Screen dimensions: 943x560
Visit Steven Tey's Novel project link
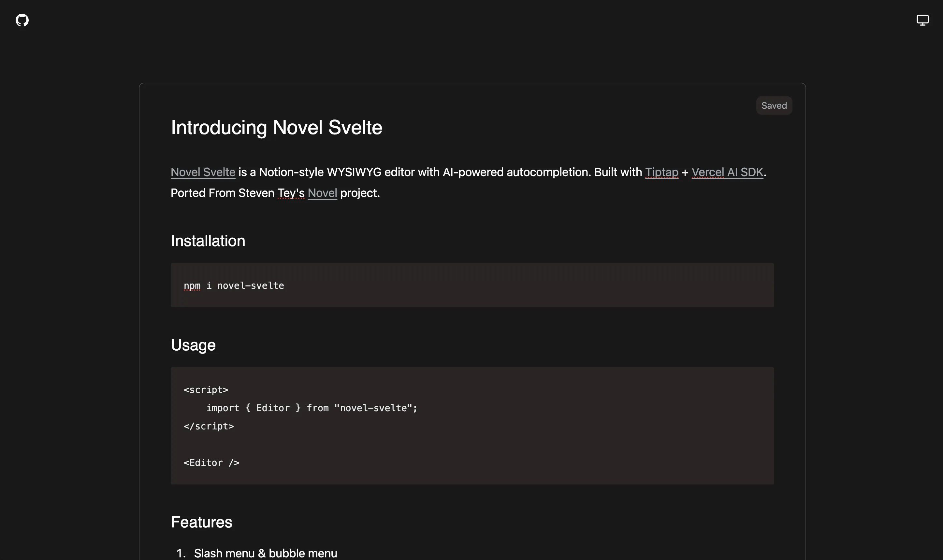[x=322, y=193]
